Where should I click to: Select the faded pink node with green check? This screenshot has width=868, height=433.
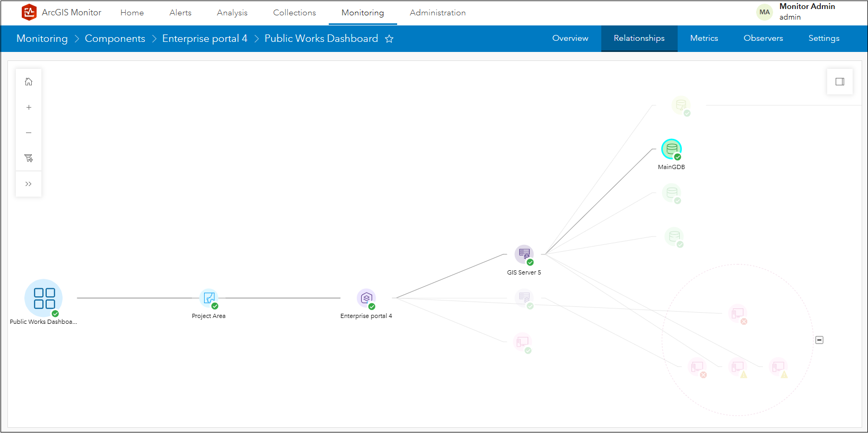[522, 342]
